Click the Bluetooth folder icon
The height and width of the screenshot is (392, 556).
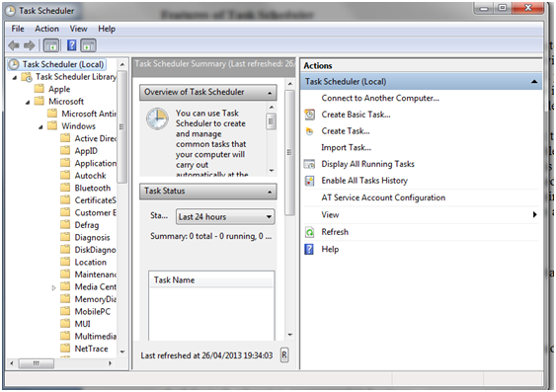coord(65,188)
